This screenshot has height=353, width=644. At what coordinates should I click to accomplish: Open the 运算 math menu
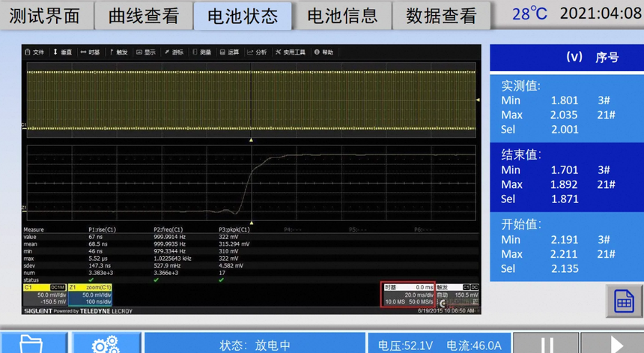(229, 52)
